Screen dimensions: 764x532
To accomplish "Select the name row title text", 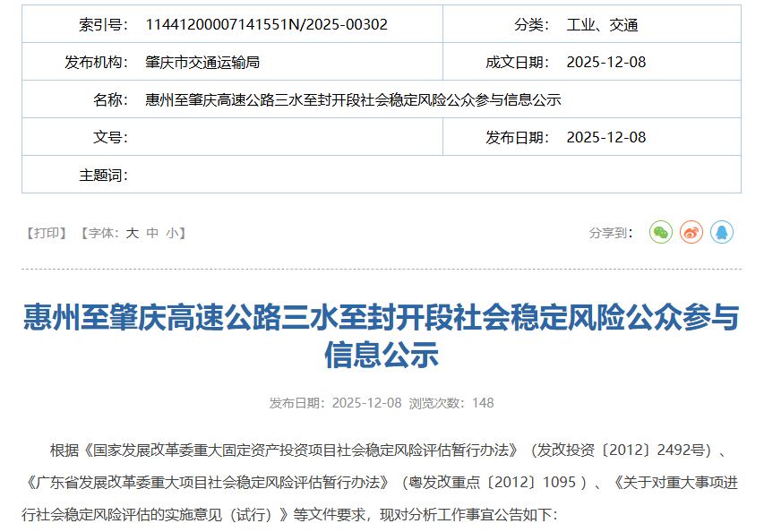I will pos(353,99).
